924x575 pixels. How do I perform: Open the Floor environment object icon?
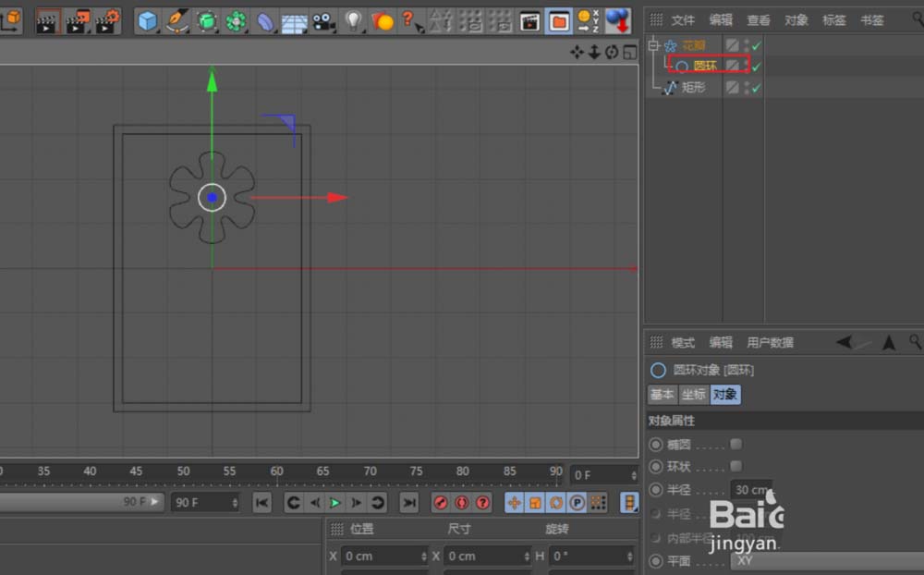pos(294,20)
